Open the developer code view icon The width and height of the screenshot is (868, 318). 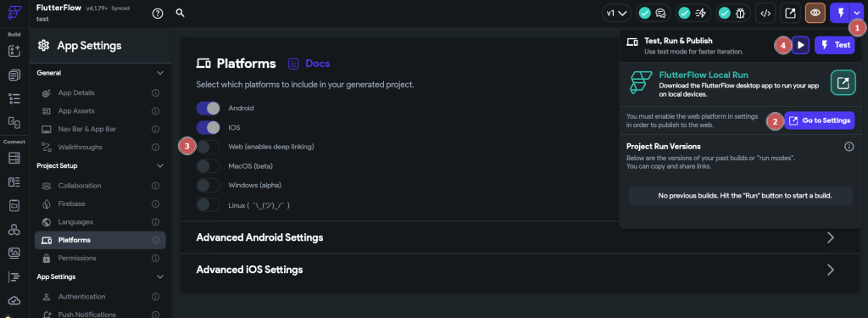point(765,14)
